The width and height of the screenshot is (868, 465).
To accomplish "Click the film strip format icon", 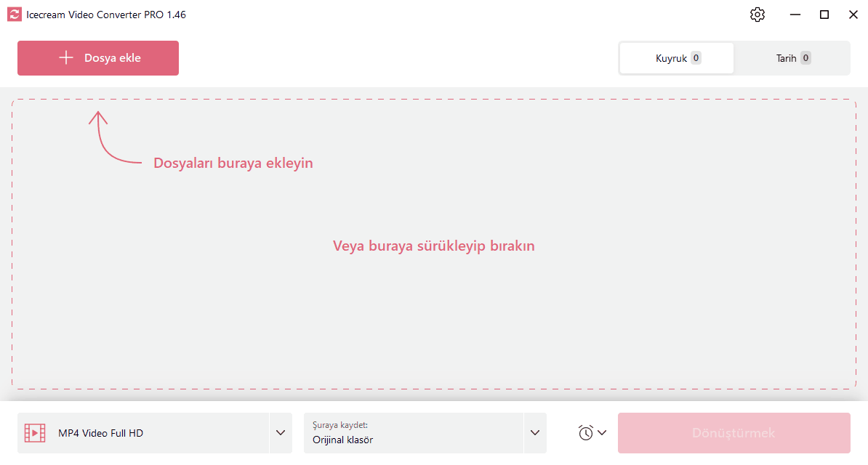I will pyautogui.click(x=35, y=433).
